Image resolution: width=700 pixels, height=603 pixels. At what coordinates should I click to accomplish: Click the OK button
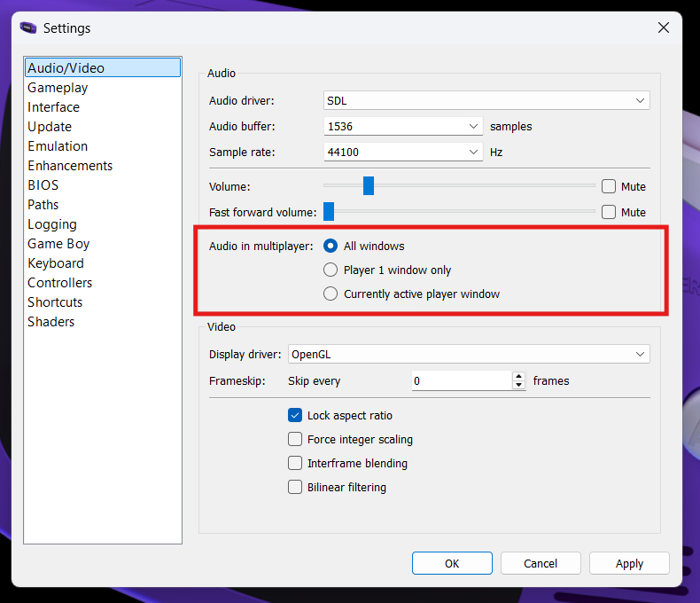point(452,563)
